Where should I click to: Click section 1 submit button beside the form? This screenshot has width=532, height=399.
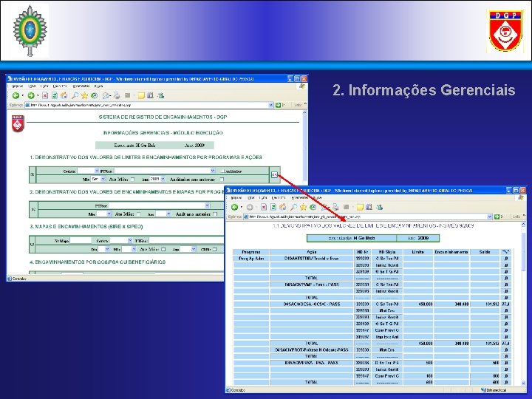pos(274,174)
